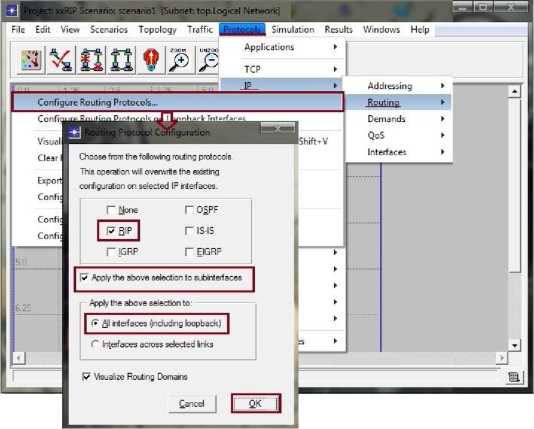Open the object palette toolbar icon
This screenshot has width=534, height=429.
pyautogui.click(x=31, y=60)
